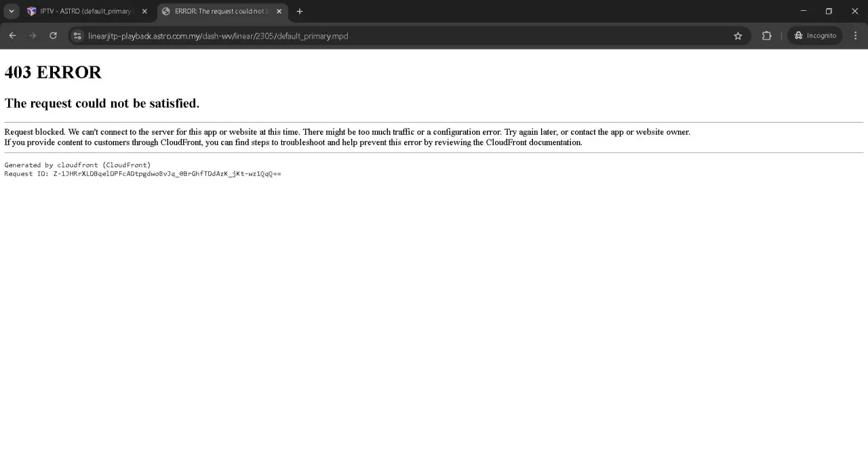Click the "Request blocked." paragraph text
This screenshot has width=868, height=462.
pyautogui.click(x=347, y=132)
